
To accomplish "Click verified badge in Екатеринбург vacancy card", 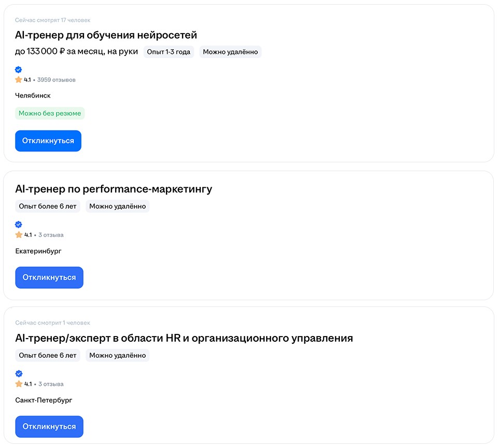I will coord(19,225).
